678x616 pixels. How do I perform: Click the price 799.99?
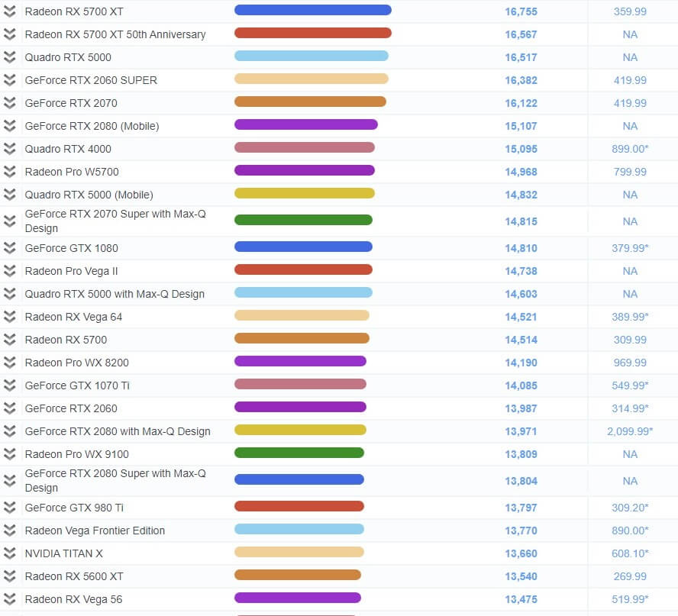[630, 172]
